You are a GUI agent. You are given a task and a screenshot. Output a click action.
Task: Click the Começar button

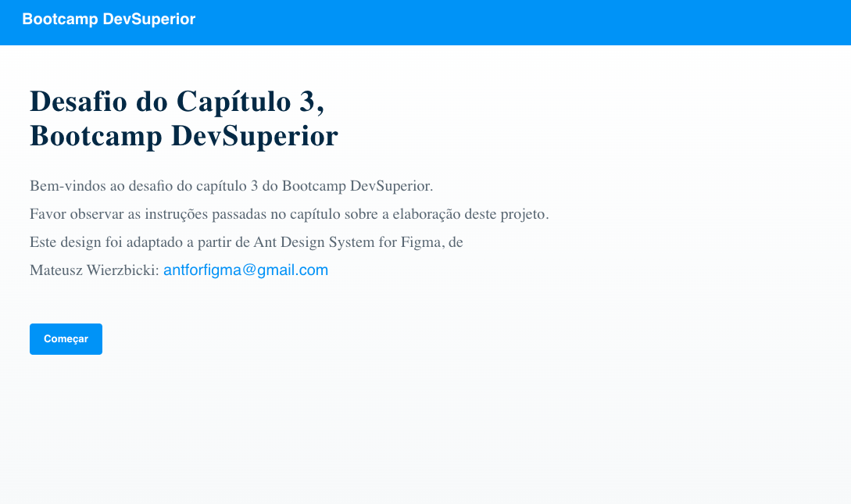tap(66, 339)
